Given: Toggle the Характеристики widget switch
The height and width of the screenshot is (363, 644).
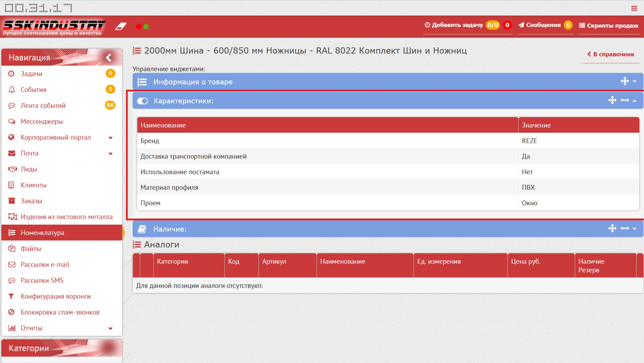Looking at the screenshot, I should tap(142, 101).
